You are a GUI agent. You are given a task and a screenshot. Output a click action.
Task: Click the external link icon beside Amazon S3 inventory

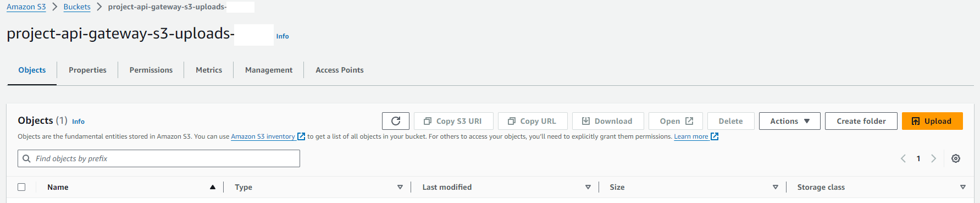click(x=301, y=136)
